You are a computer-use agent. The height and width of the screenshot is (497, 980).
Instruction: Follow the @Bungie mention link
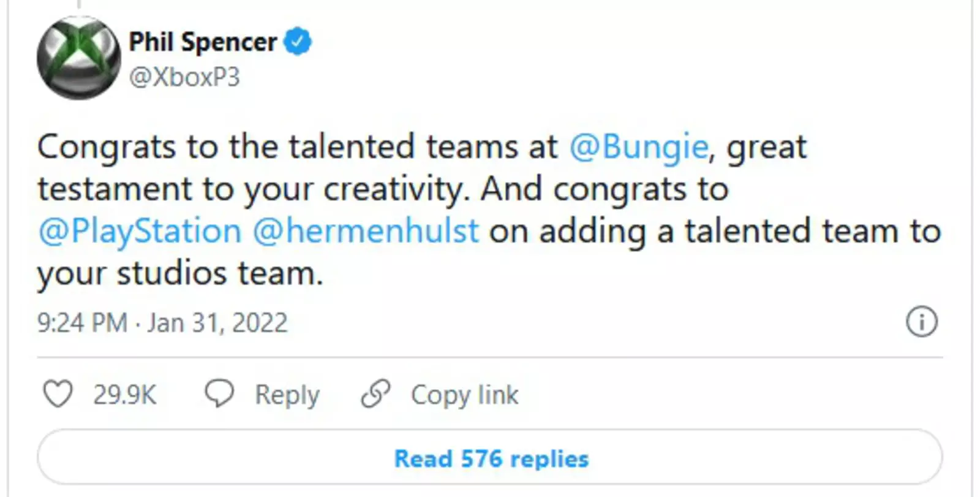(638, 147)
